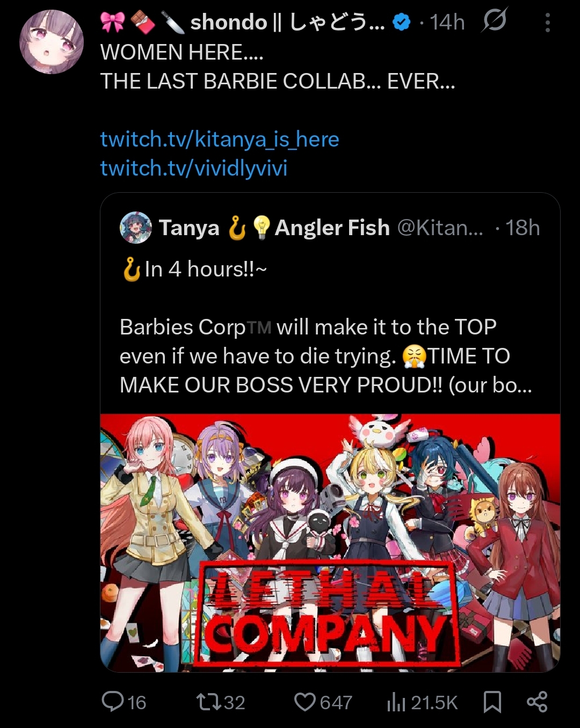This screenshot has height=728, width=580.
Task: Open shondo's profile avatar
Action: tap(52, 42)
